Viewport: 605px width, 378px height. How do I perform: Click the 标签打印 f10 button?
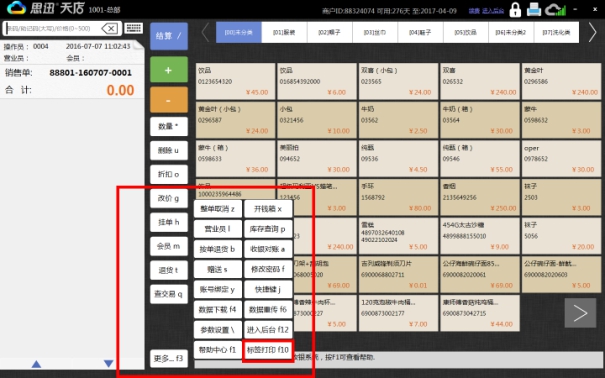click(268, 350)
